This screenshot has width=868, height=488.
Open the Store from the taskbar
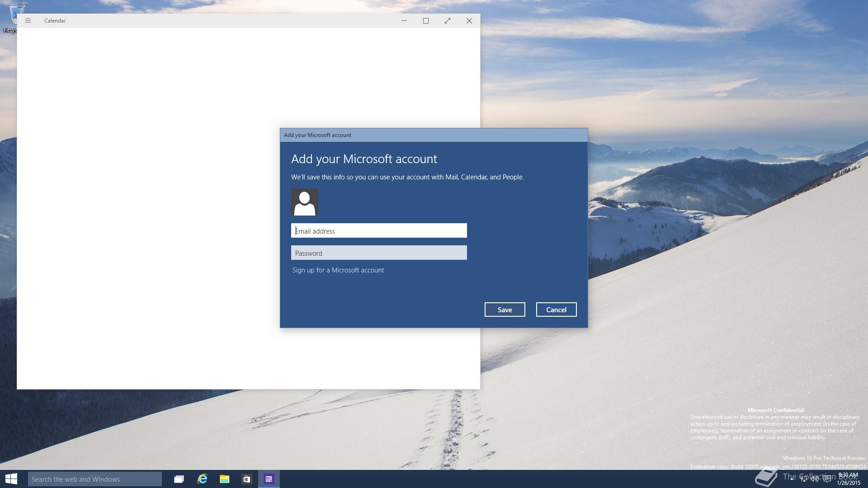coord(246,479)
